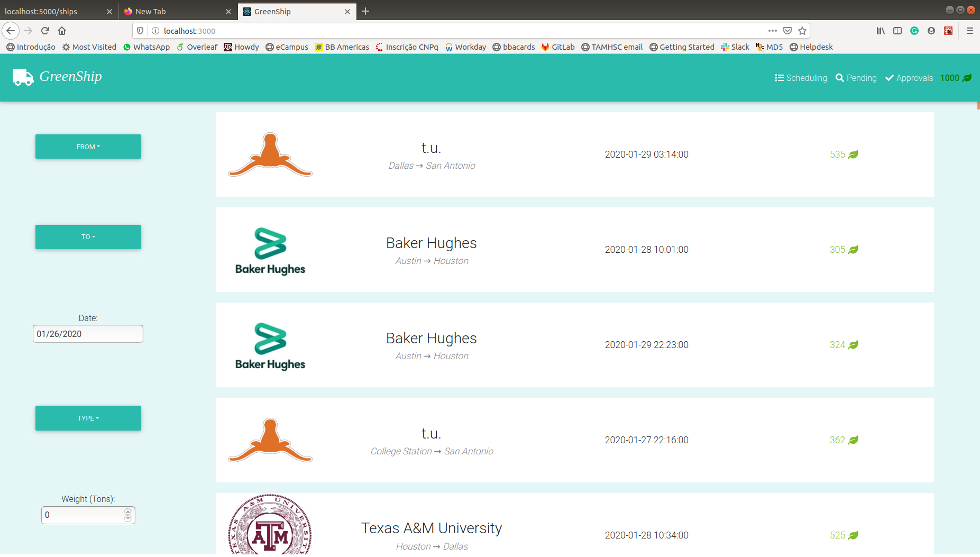Click the t.u. logo for College Station shipment
Viewport: 980px width, 557px height.
[x=270, y=440]
